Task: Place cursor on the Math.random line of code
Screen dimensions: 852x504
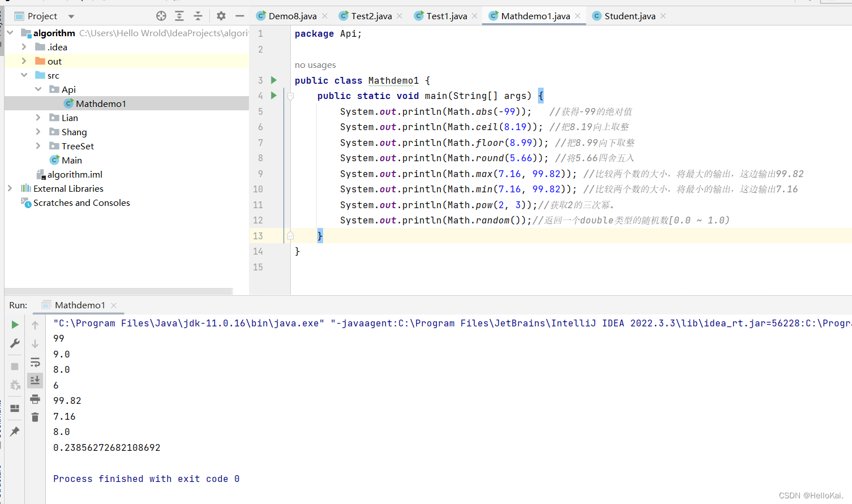Action: coord(535,220)
